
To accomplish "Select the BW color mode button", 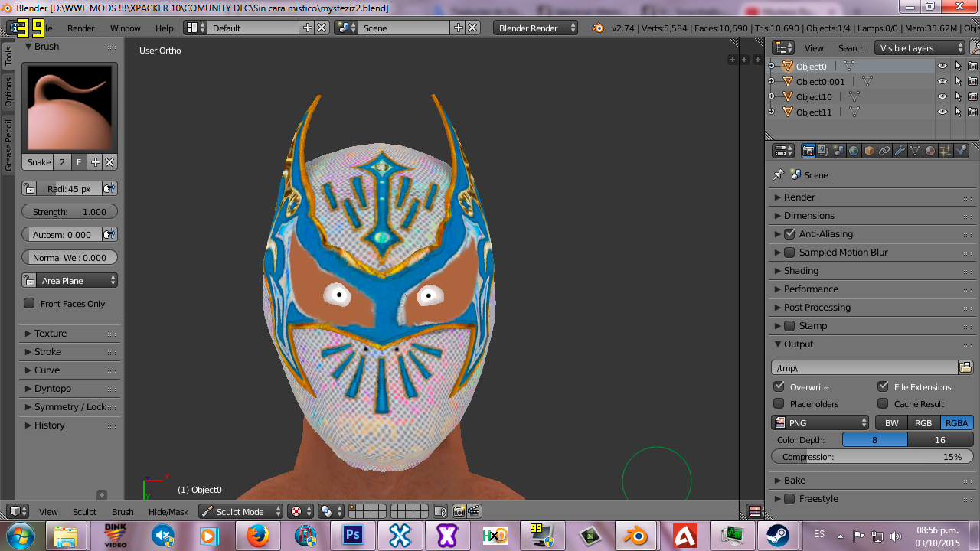I will point(891,422).
